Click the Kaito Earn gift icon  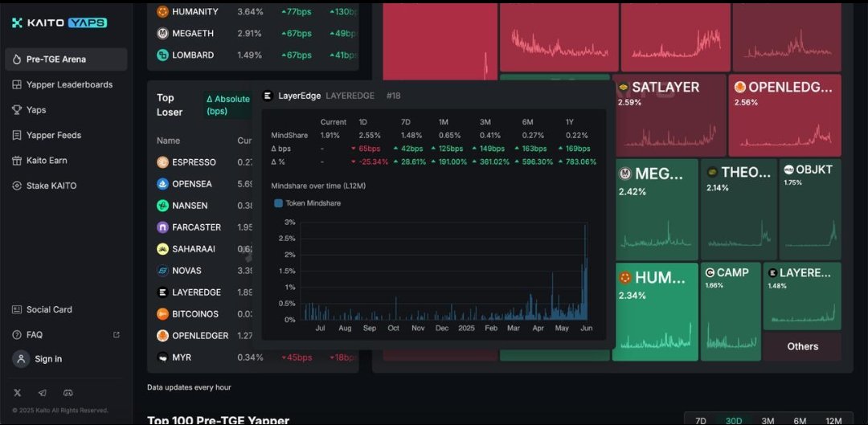click(x=17, y=161)
